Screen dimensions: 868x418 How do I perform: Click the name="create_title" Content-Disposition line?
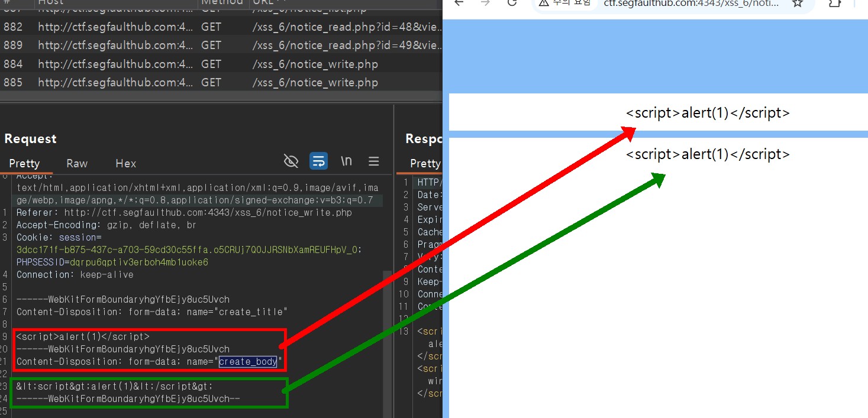tap(151, 312)
